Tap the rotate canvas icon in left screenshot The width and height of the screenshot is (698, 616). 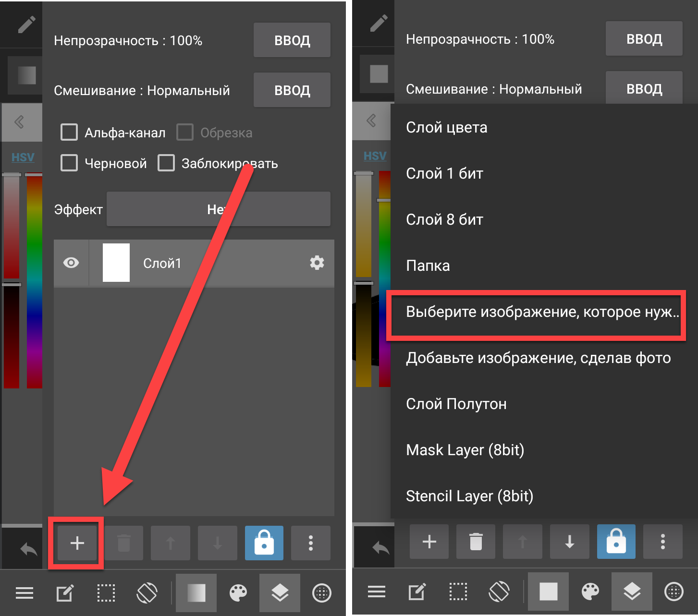(x=147, y=593)
